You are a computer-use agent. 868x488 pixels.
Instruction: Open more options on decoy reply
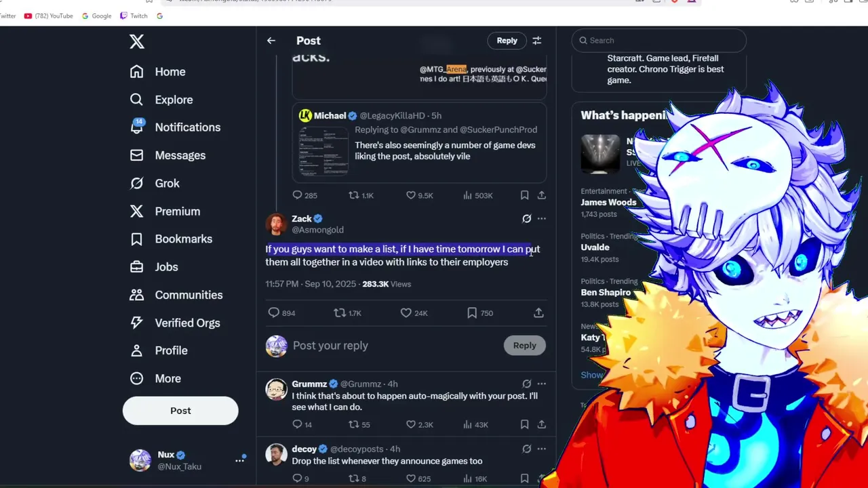542,449
